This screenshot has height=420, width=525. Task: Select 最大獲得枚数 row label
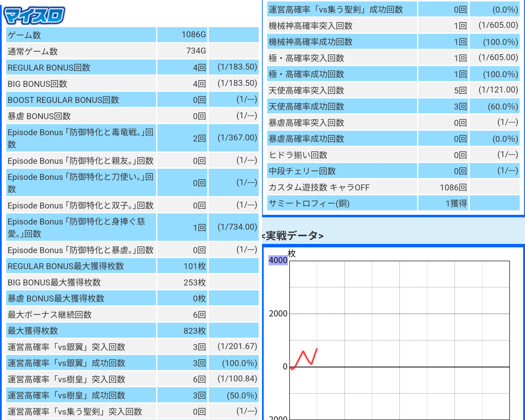33,331
